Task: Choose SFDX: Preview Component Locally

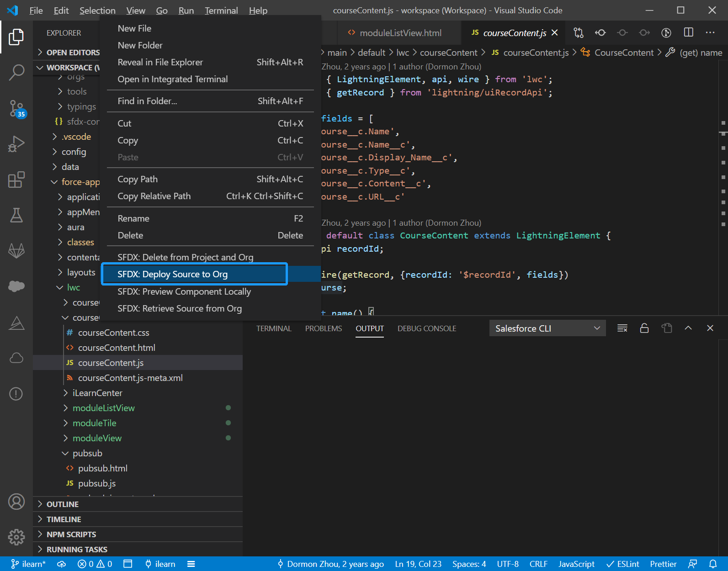Action: click(210, 291)
